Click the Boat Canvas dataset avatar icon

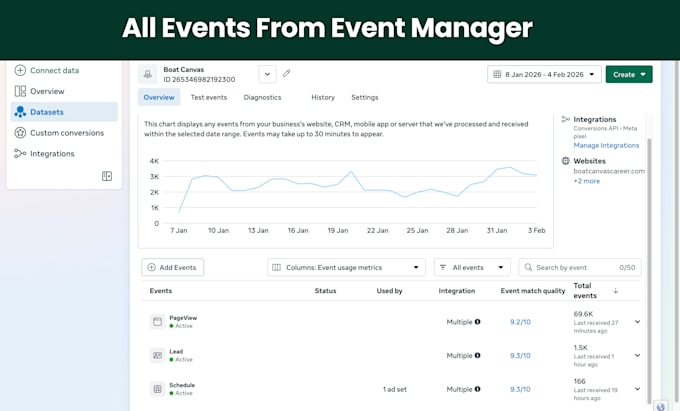(x=147, y=74)
